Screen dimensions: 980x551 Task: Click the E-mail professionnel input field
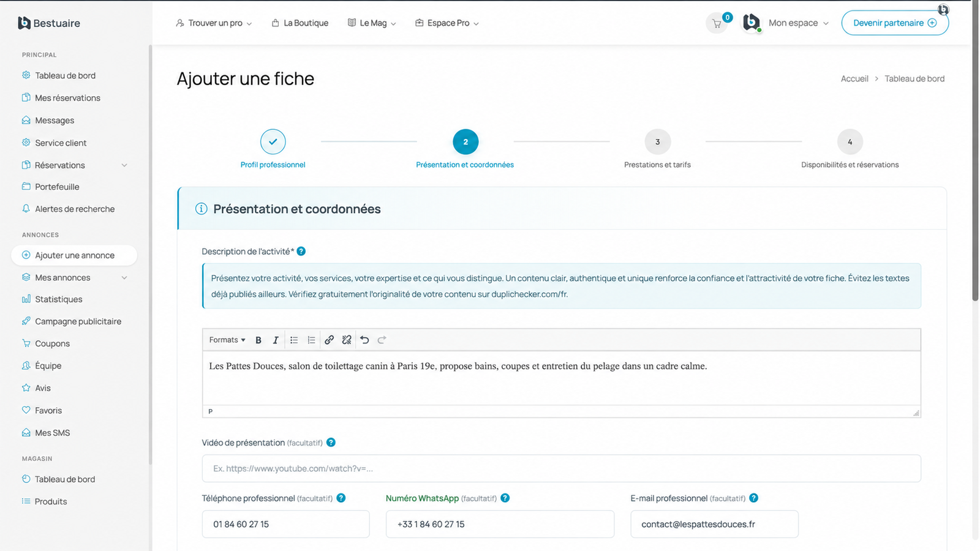tap(715, 524)
